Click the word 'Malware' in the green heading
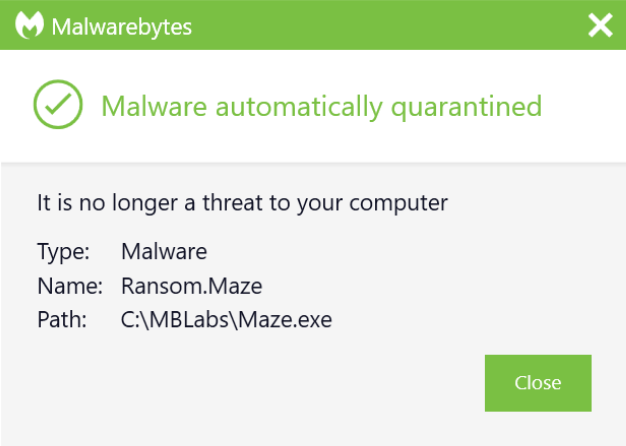Screen dimensions: 626x446 pyautogui.click(x=154, y=106)
